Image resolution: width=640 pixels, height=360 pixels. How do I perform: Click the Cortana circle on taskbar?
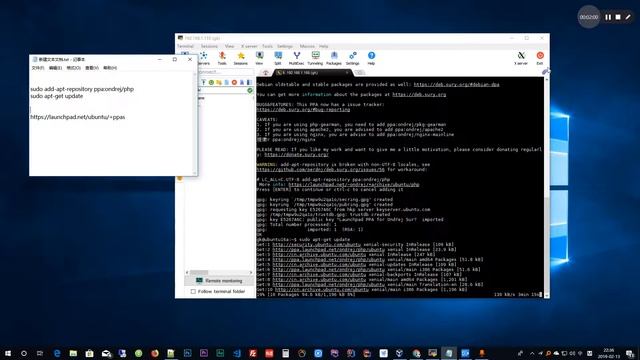pyautogui.click(x=24, y=353)
